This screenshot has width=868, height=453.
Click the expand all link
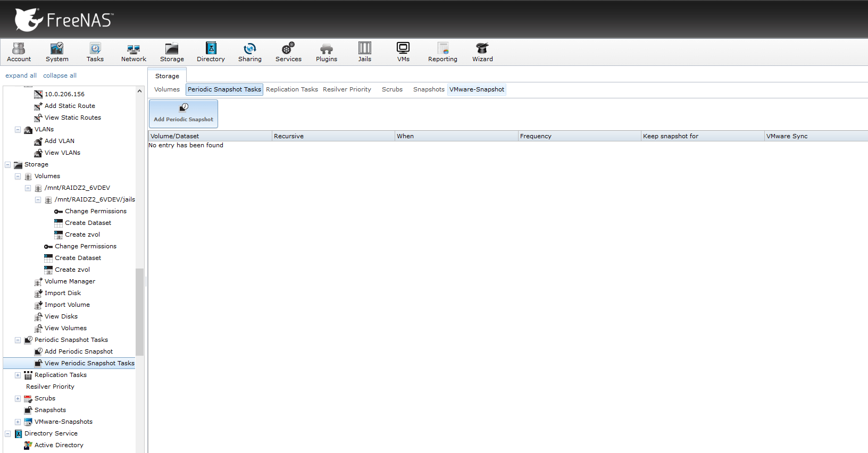pos(21,75)
